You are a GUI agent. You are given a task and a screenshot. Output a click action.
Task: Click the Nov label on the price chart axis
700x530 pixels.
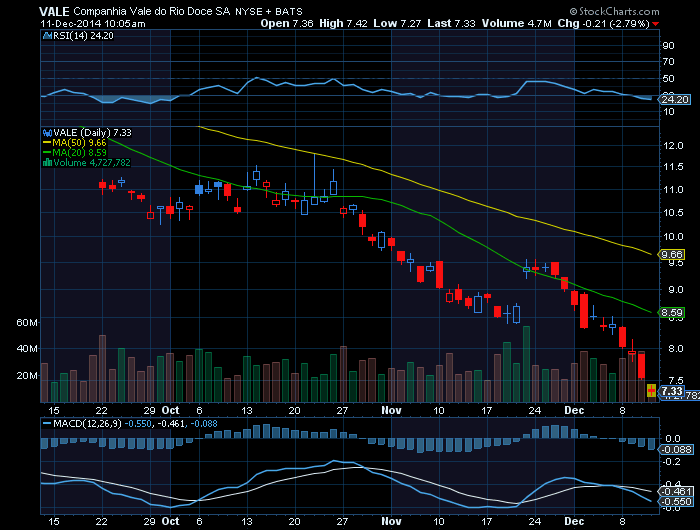click(392, 410)
